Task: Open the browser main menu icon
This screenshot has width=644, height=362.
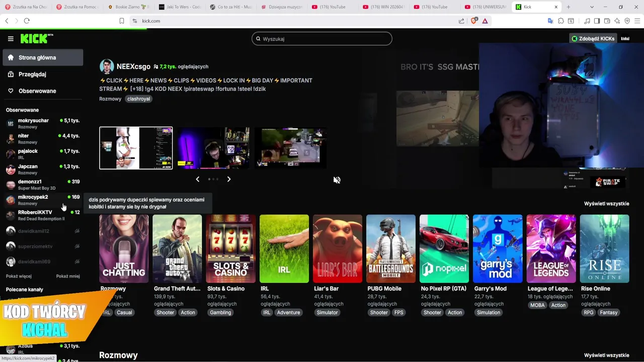Action: (x=637, y=21)
